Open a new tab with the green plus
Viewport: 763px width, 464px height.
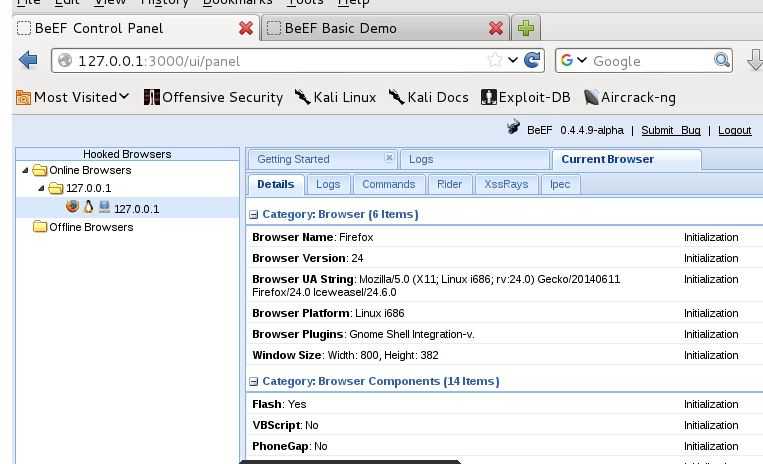526,28
